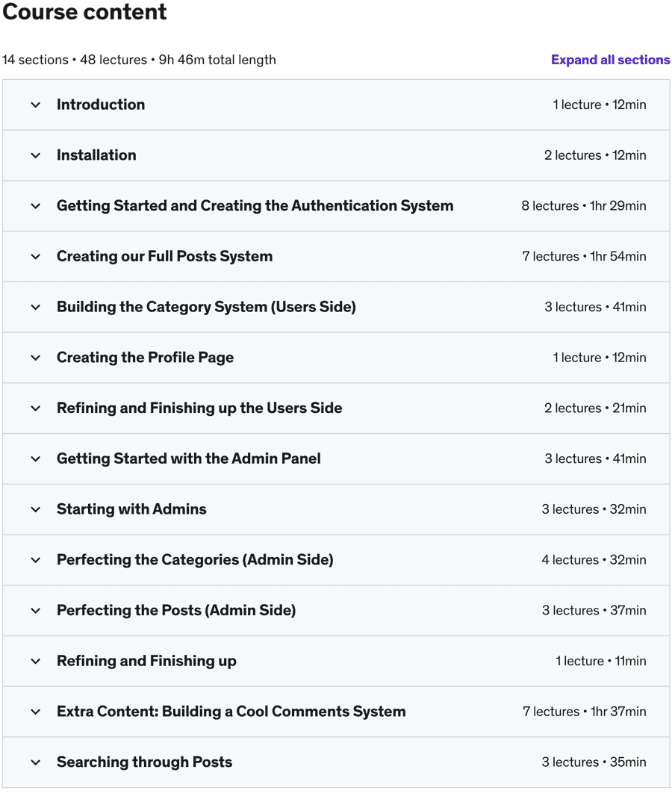Click chevron beside Refining and Finishing up
Screen dimensions: 672x793
(x=35, y=662)
